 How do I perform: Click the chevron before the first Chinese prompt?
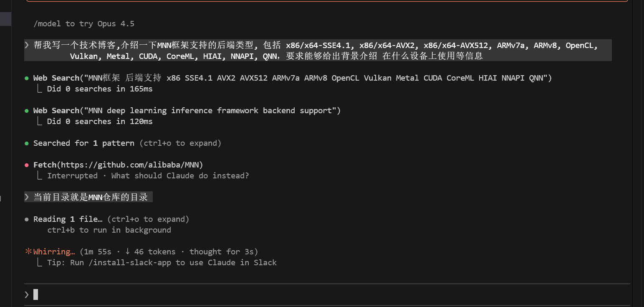[27, 45]
